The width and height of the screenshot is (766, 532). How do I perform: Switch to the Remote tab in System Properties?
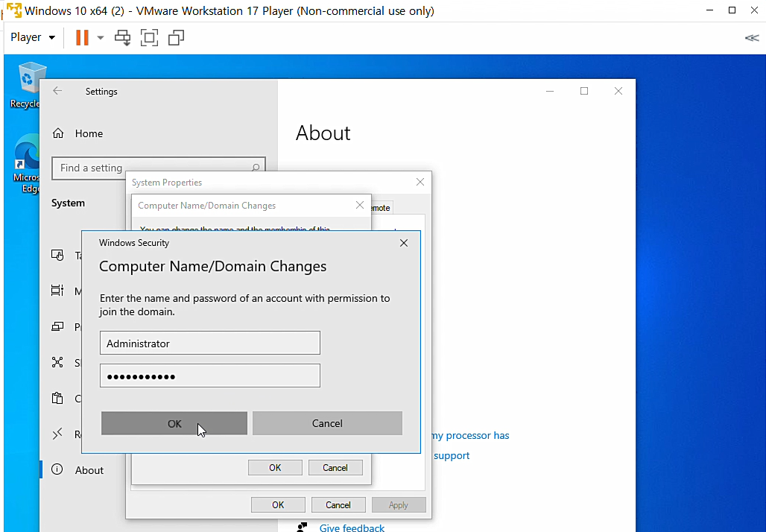pos(382,208)
